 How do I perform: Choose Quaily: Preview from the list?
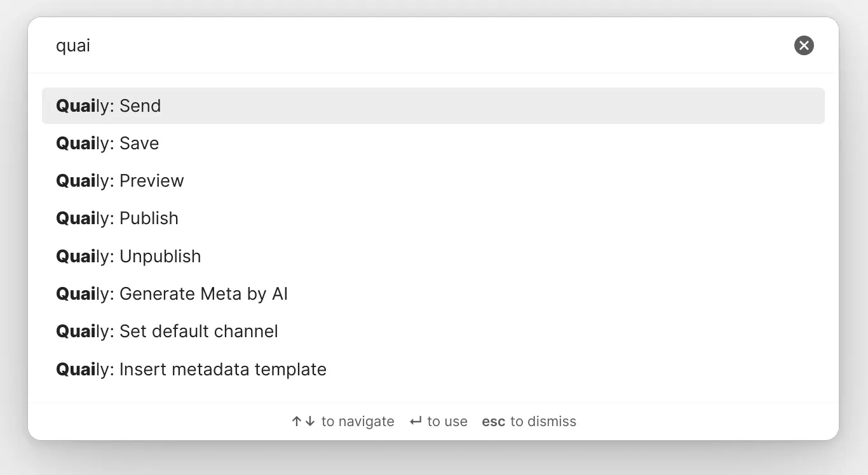click(433, 181)
